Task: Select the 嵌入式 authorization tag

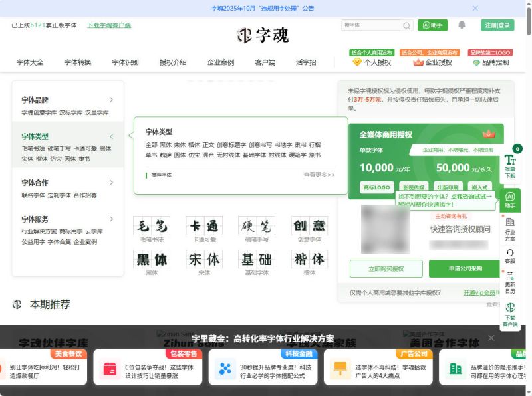Action: click(x=480, y=185)
